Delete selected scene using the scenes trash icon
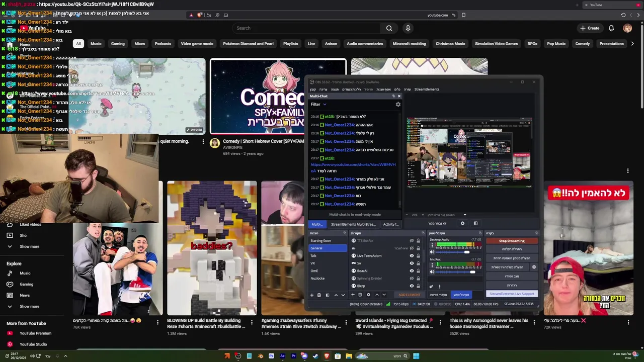The width and height of the screenshot is (644, 362). pos(319,295)
